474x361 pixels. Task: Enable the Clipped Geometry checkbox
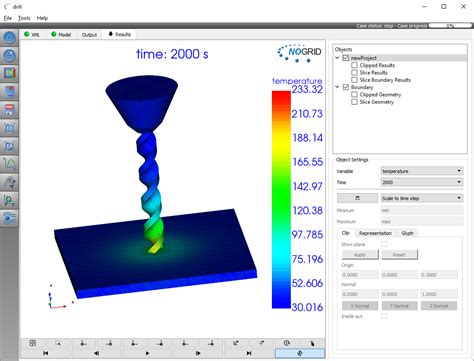point(354,95)
